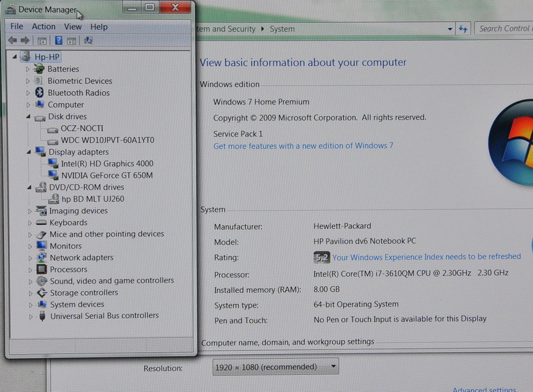
Task: Click the System devices label
Action: 77,304
